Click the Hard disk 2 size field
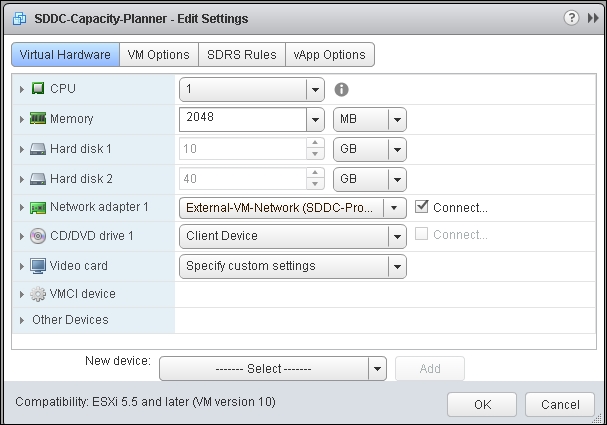The image size is (607, 425). tap(243, 179)
